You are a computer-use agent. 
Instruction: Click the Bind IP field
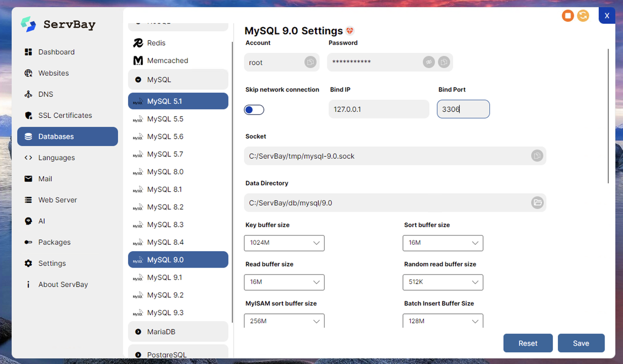379,109
